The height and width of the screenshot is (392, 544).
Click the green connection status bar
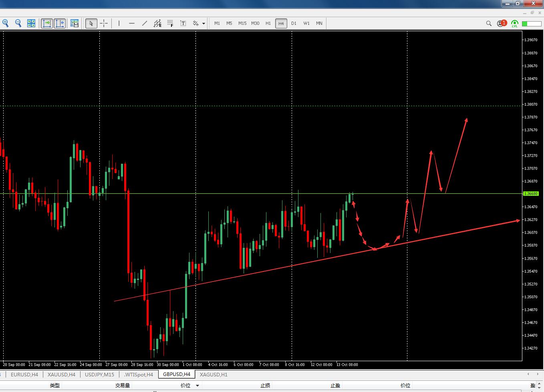(531, 24)
